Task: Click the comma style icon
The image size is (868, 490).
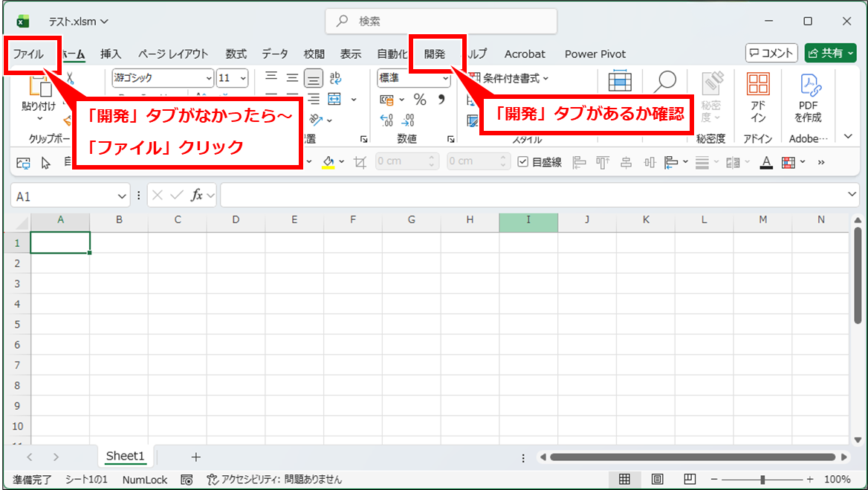Action: pos(441,100)
